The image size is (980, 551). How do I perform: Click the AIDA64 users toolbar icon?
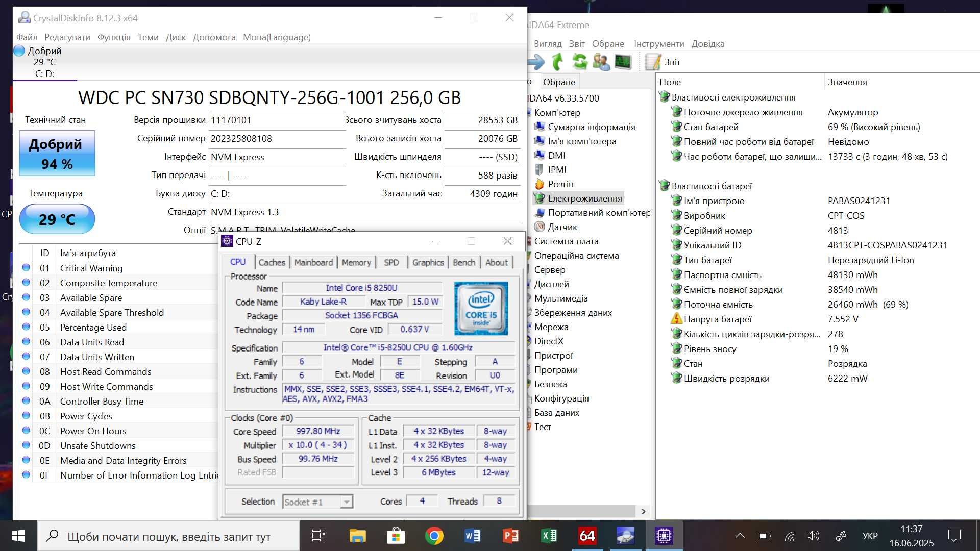[x=601, y=62]
